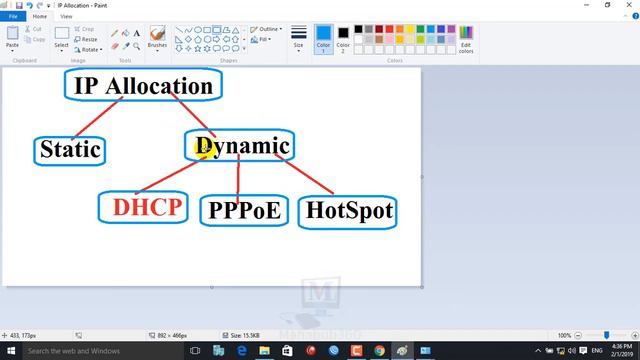The image size is (640, 360).
Task: Click the Undo arrow in title bar
Action: point(29,6)
